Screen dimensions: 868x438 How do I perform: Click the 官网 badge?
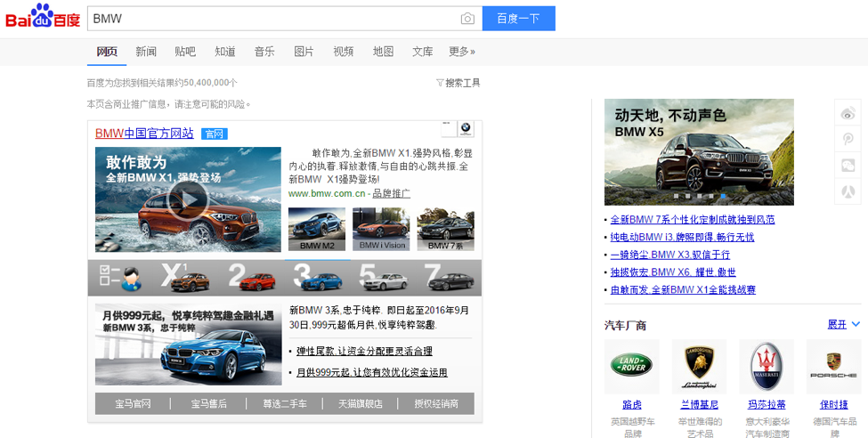coord(215,134)
